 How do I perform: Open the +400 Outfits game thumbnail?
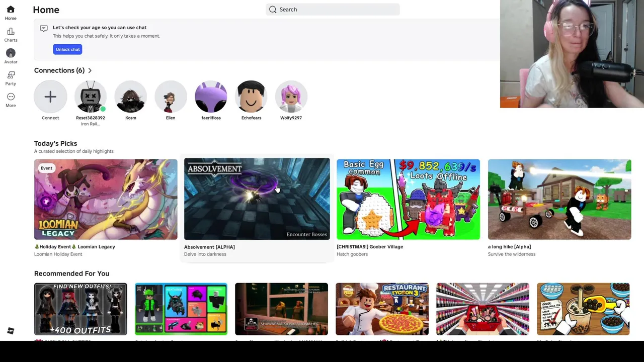[80, 309]
